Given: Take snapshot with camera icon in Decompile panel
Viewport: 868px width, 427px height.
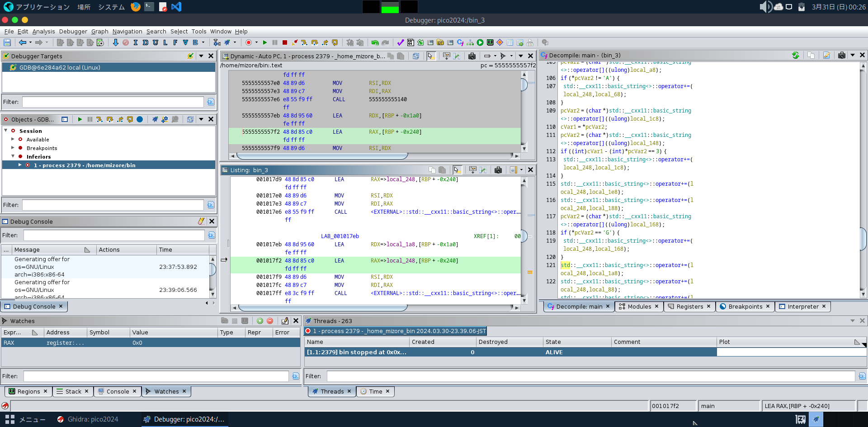Looking at the screenshot, I should coord(841,55).
